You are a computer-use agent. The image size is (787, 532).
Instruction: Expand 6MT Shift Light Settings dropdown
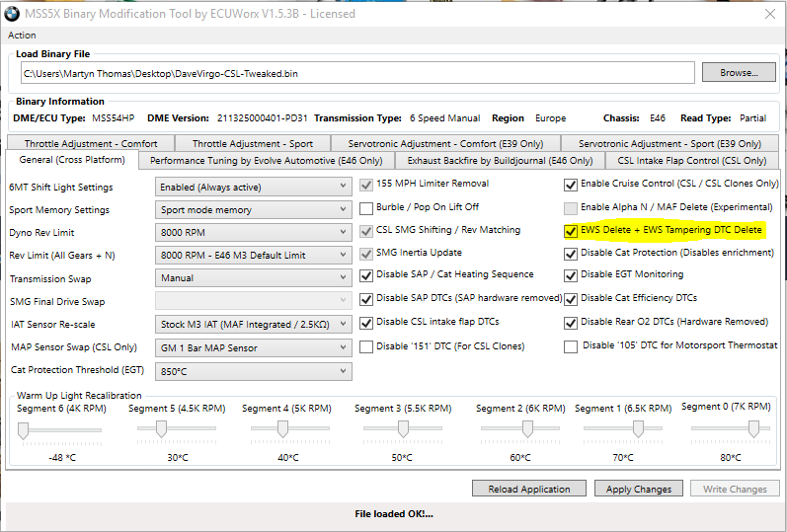(254, 188)
